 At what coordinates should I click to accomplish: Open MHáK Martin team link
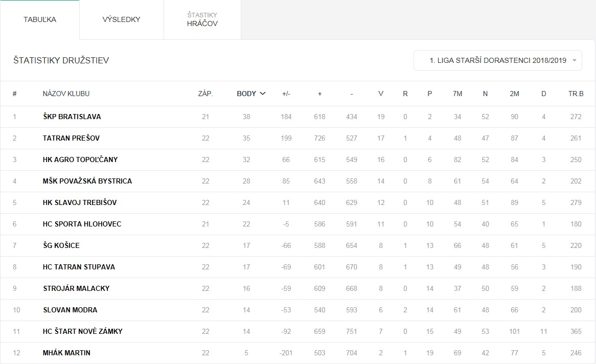tap(67, 353)
